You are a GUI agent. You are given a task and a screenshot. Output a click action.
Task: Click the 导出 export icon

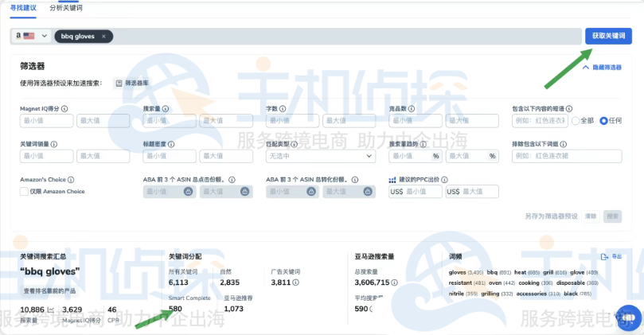[604, 256]
